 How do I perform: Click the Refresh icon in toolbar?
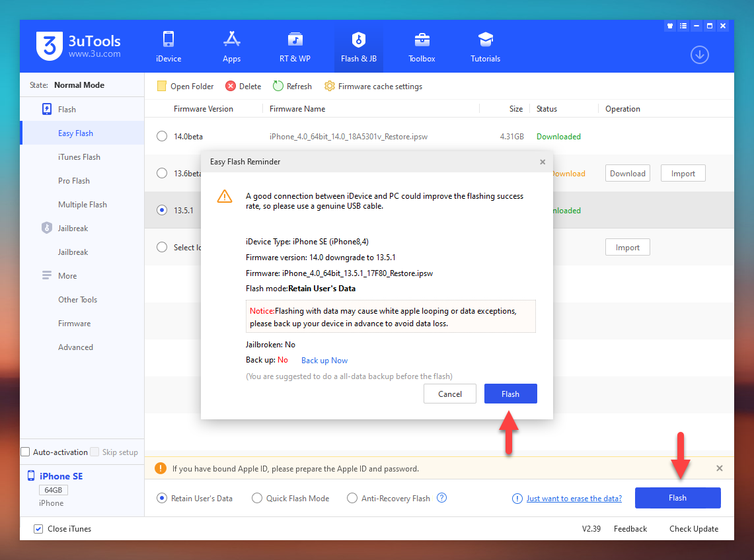pyautogui.click(x=278, y=87)
